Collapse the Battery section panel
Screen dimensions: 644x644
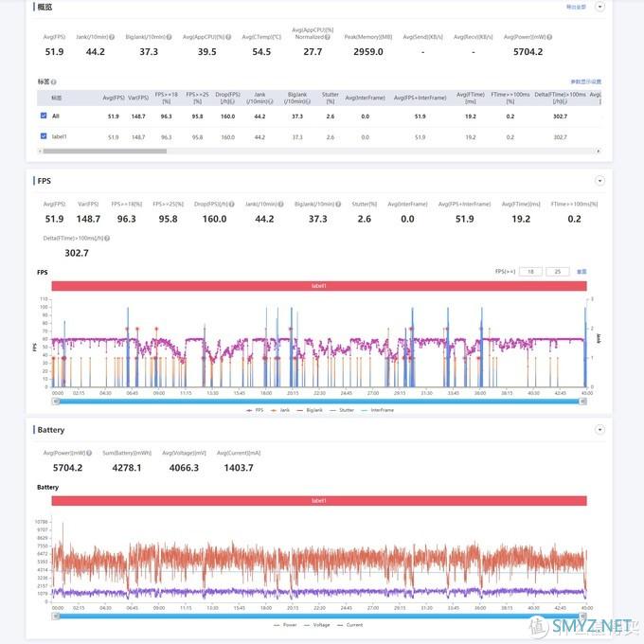(599, 430)
